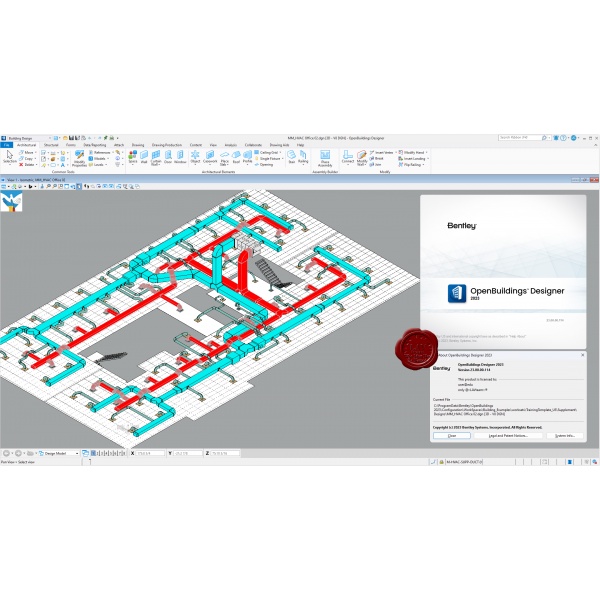Switch to the Data/Reporting ribbon tab
Image resolution: width=600 pixels, height=600 pixels.
(95, 145)
